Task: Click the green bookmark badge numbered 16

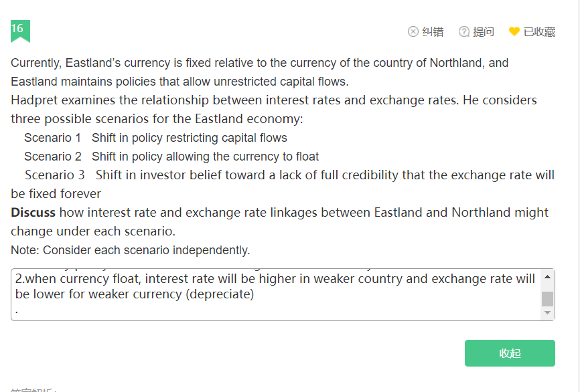Action: coord(20,31)
